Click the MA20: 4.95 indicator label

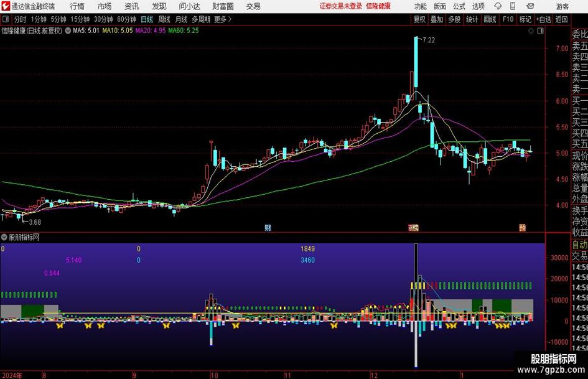[x=151, y=30]
